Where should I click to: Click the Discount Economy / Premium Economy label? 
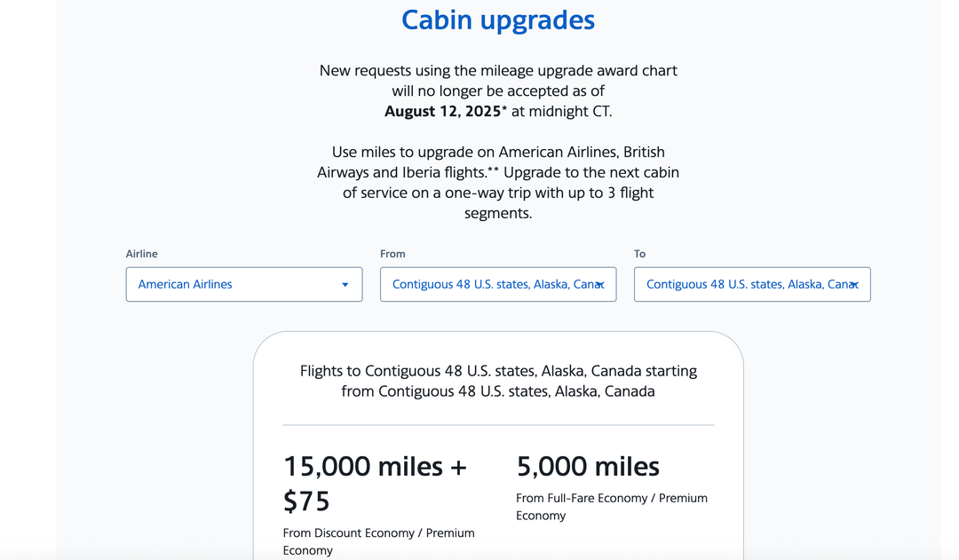click(379, 541)
